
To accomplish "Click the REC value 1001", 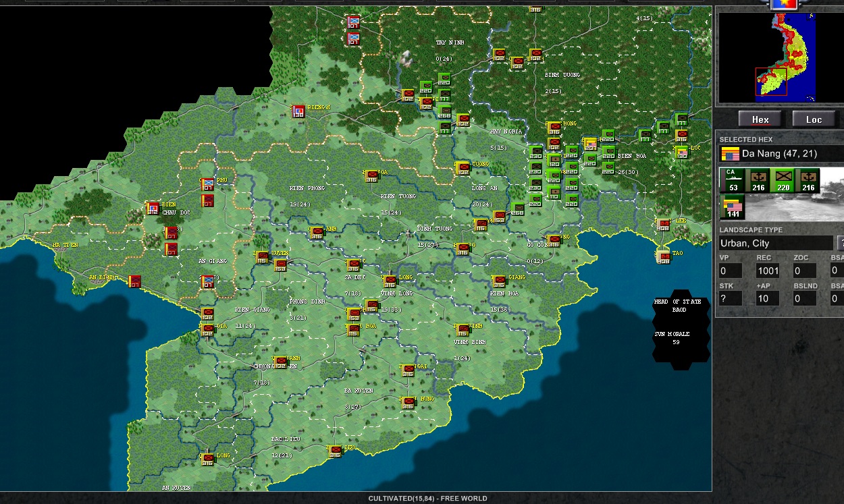I will pos(768,271).
